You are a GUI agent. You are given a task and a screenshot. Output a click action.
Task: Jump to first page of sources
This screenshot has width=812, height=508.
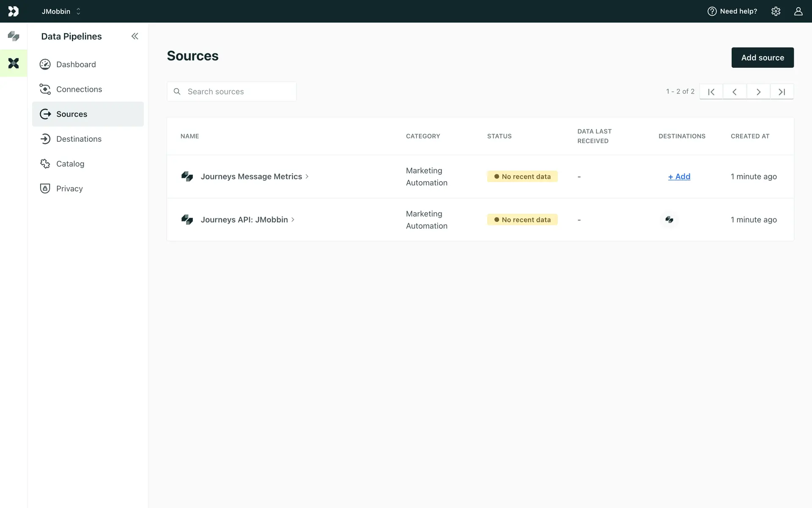(711, 92)
